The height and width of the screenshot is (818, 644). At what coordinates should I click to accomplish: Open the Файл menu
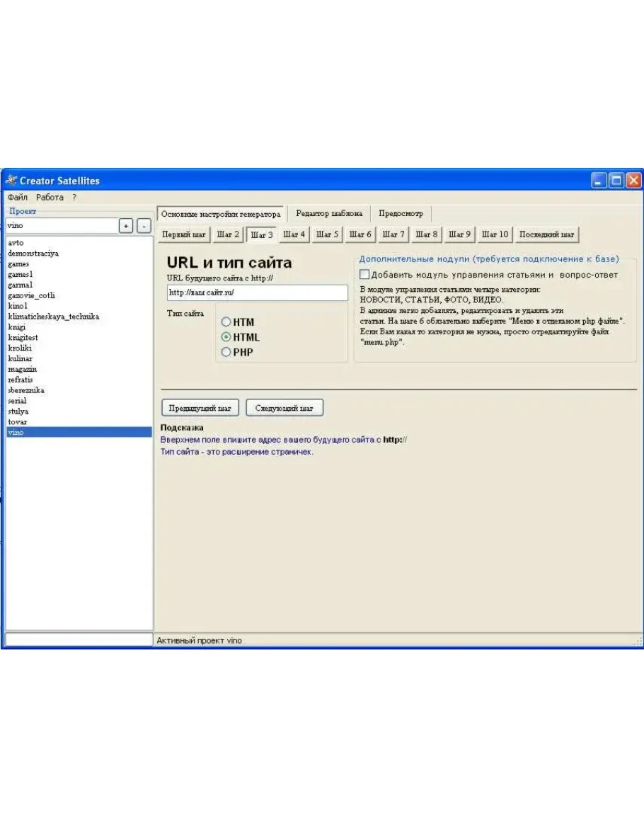18,198
